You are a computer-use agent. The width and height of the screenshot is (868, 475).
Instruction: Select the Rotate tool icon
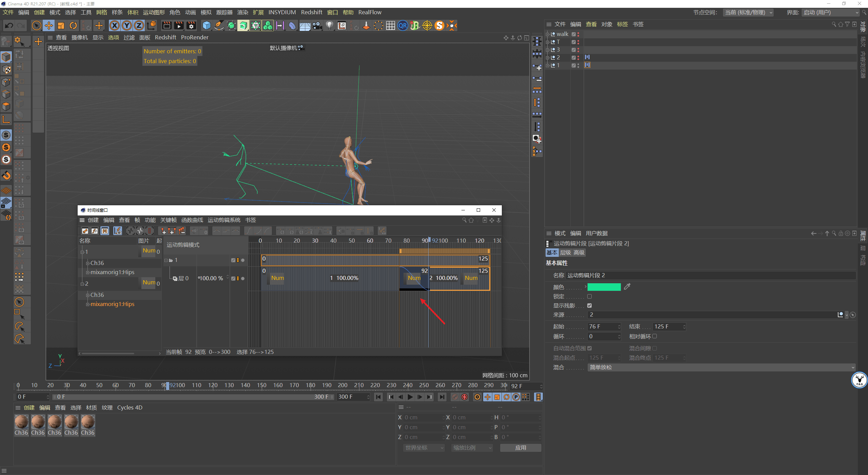click(73, 25)
